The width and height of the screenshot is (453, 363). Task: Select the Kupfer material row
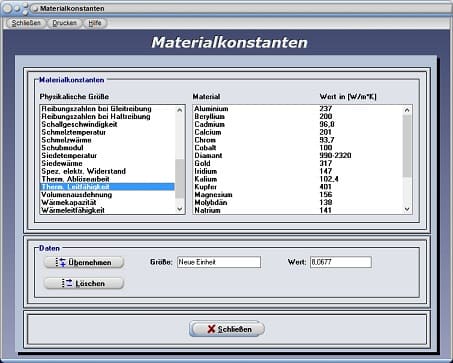click(298, 187)
